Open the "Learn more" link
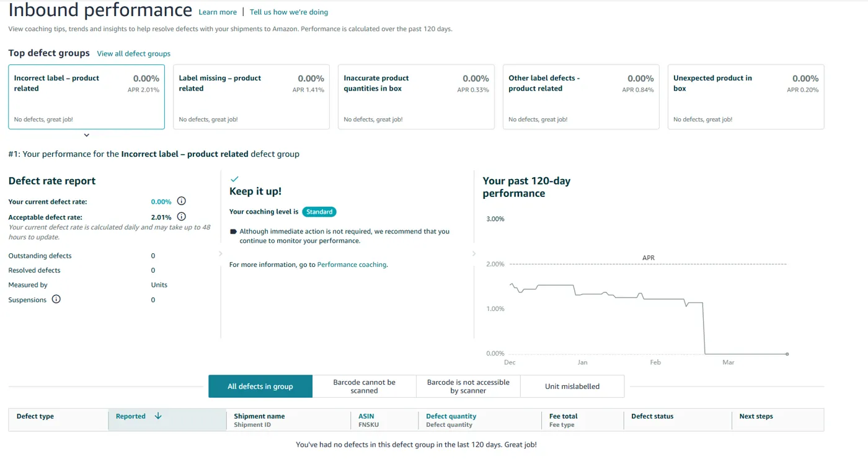The width and height of the screenshot is (868, 459). (x=217, y=12)
